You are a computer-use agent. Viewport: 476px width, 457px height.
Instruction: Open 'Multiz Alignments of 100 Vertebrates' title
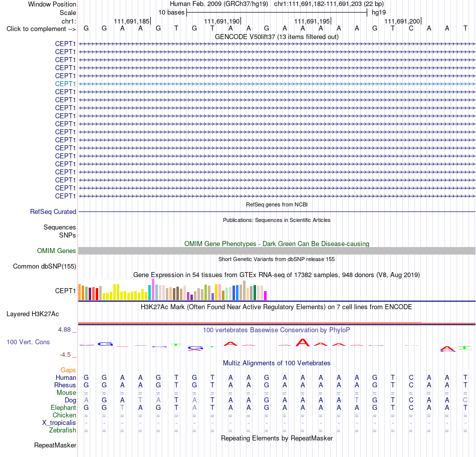pyautogui.click(x=277, y=363)
